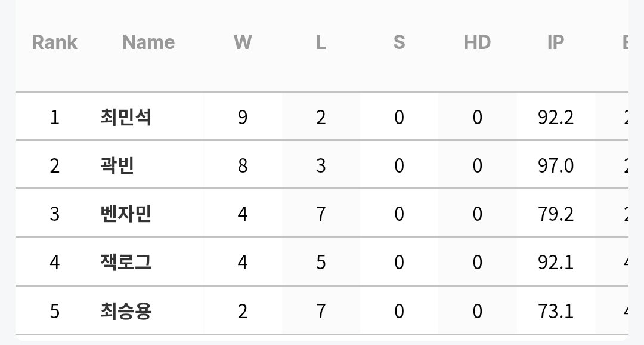This screenshot has width=644, height=345.
Task: Select the rank 1 cell
Action: [x=55, y=117]
